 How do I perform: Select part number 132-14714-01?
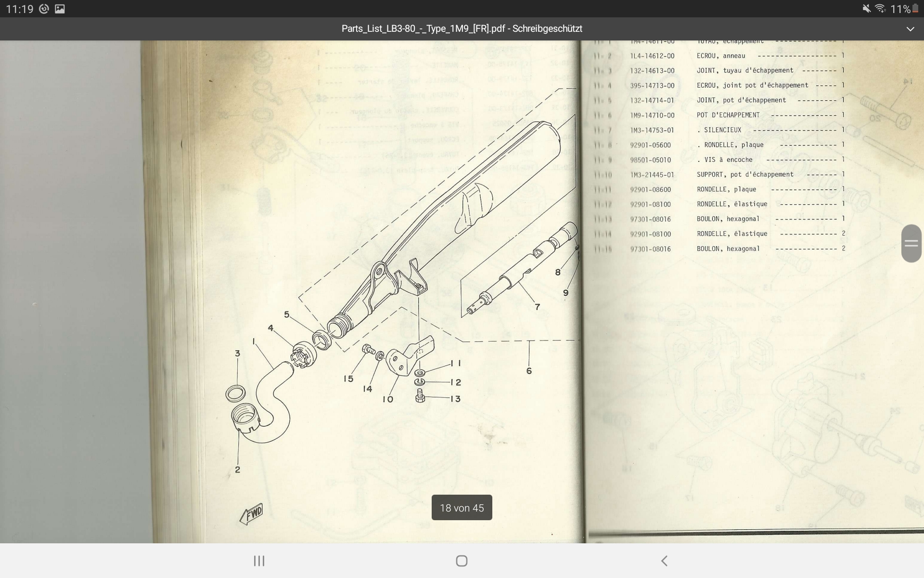click(652, 101)
